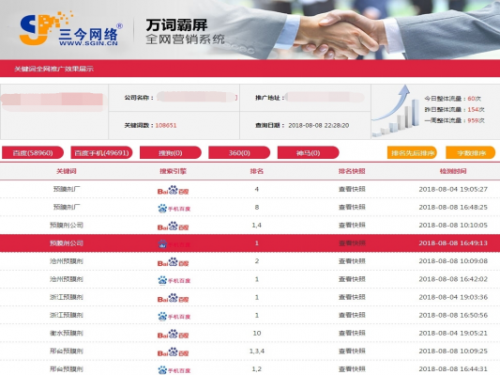Select the 360(0) tab
Image resolution: width=500 pixels, height=375 pixels.
coord(239,153)
